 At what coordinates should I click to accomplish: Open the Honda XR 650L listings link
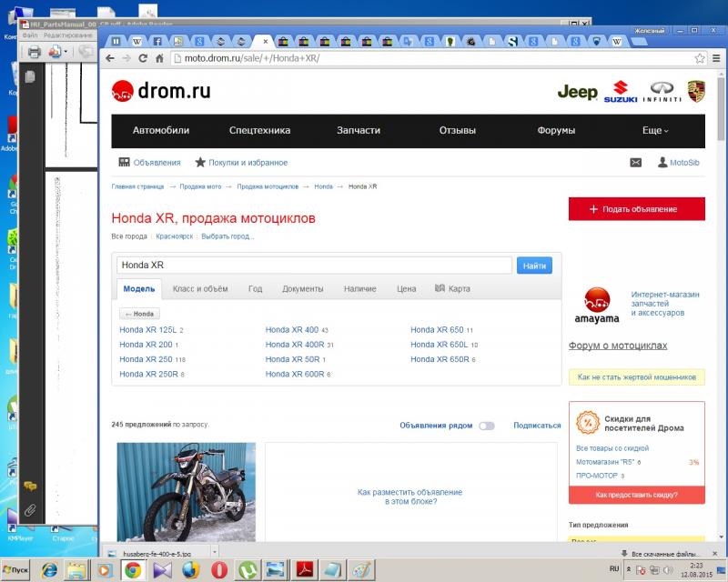click(440, 345)
